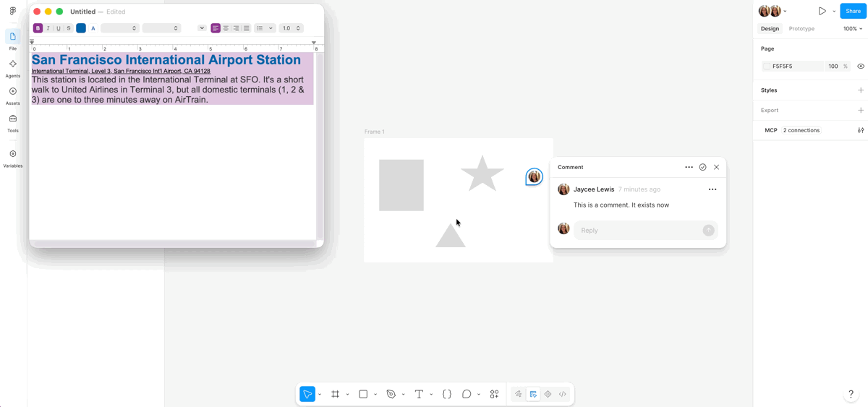The image size is (868, 407).
Task: Center align text in TextEdit
Action: pyautogui.click(x=226, y=28)
